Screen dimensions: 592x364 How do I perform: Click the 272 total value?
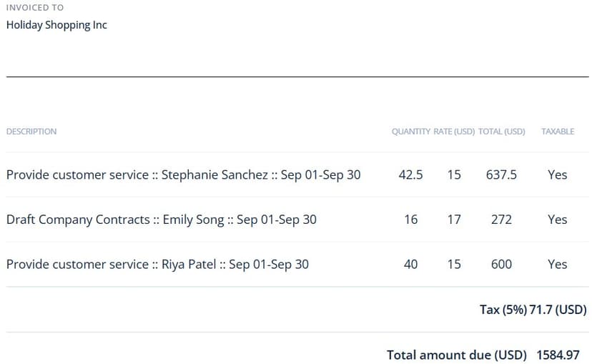click(x=501, y=220)
